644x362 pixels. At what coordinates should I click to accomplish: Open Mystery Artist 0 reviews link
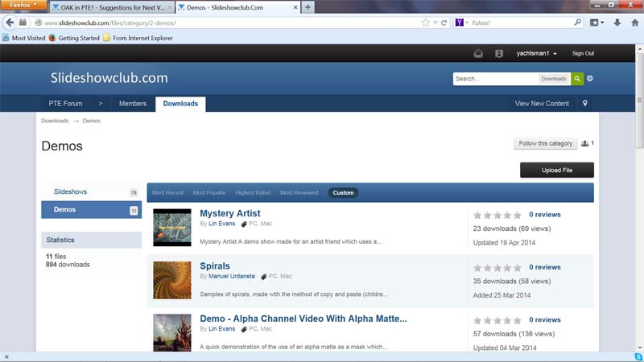[x=545, y=215]
